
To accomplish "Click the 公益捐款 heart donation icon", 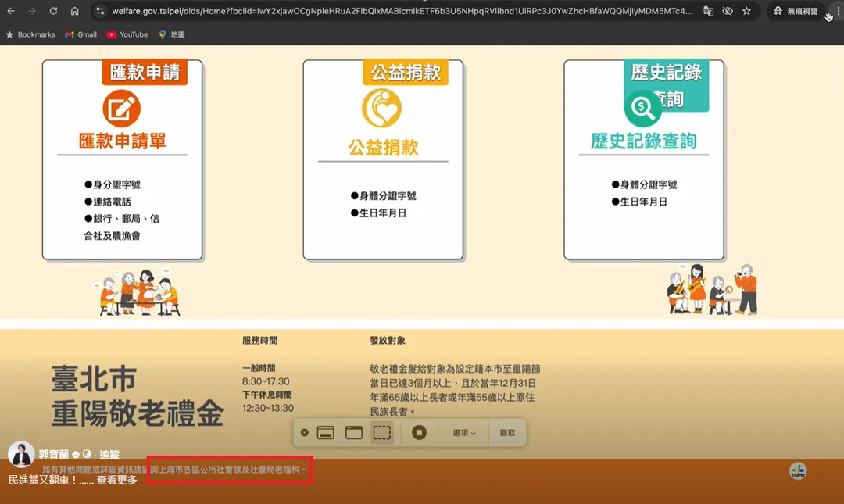I will [x=381, y=109].
